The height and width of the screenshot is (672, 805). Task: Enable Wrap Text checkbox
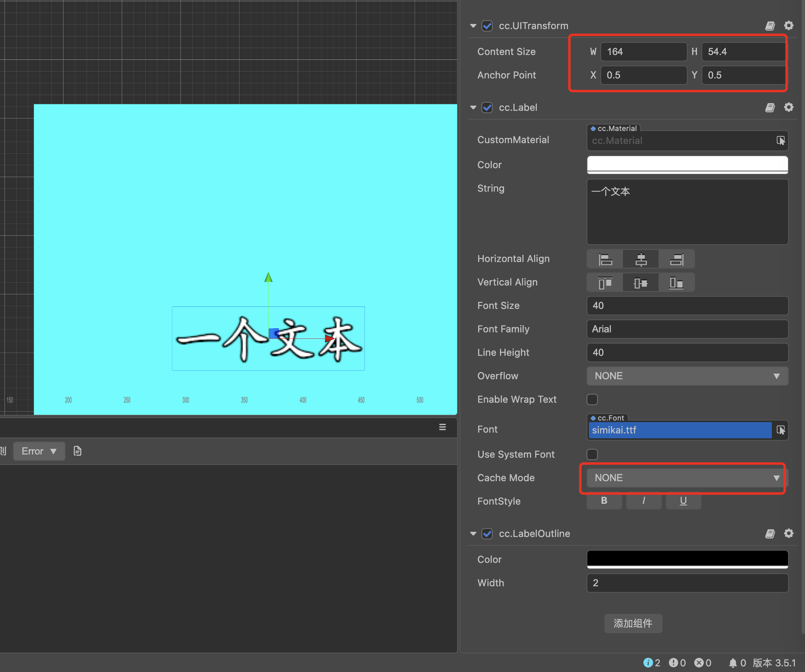592,399
